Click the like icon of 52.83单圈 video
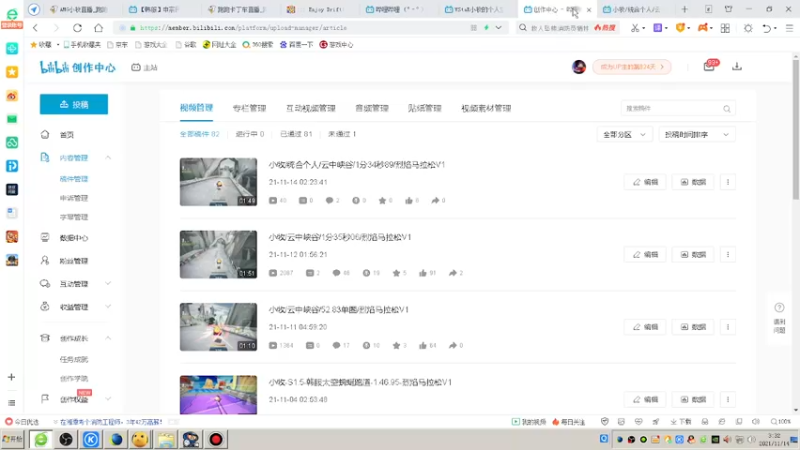 tap(422, 345)
